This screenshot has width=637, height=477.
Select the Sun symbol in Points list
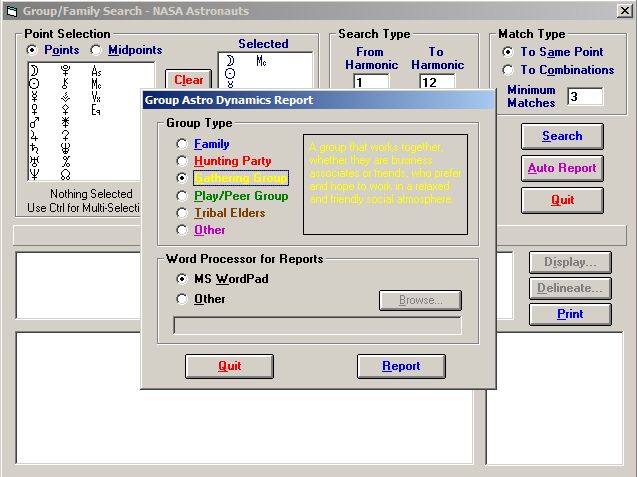point(34,85)
